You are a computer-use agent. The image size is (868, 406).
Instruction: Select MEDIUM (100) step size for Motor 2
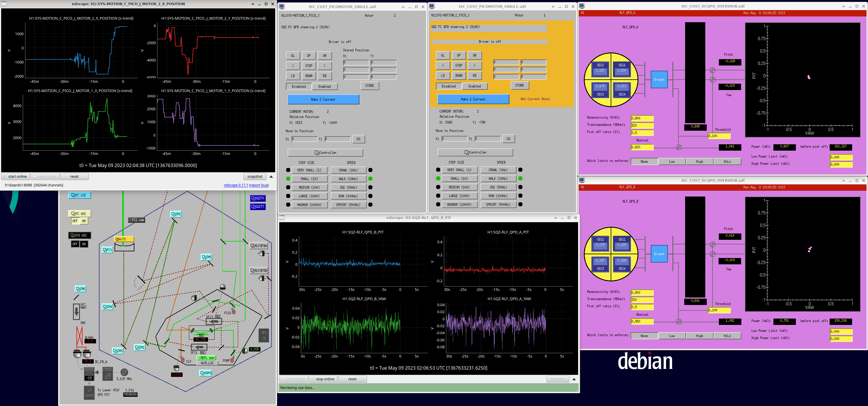coord(309,187)
